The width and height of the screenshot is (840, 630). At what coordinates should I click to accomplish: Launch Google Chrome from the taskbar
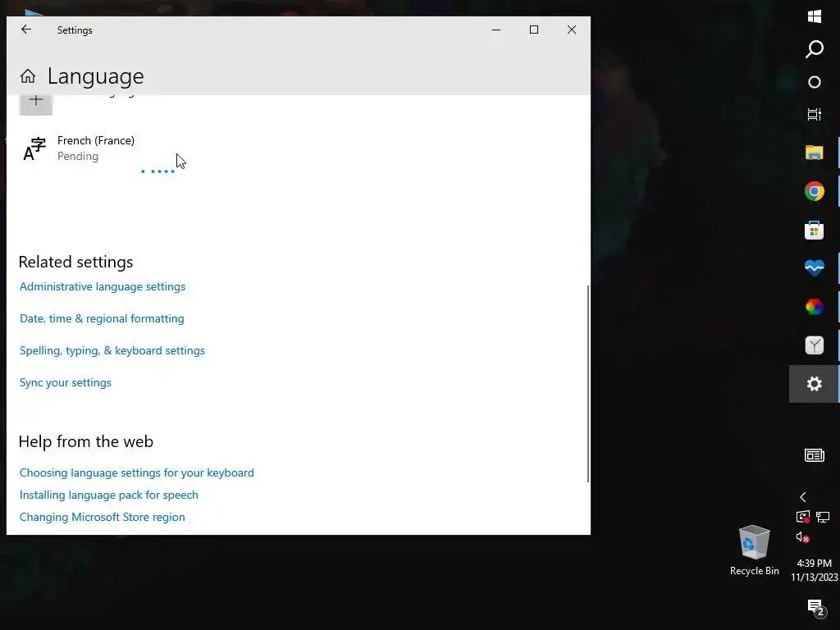pyautogui.click(x=815, y=191)
